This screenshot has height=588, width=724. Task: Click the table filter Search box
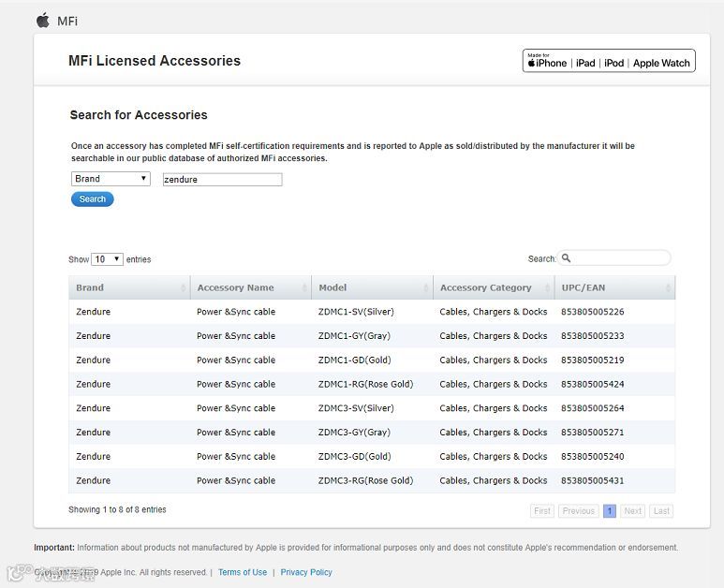tap(614, 258)
